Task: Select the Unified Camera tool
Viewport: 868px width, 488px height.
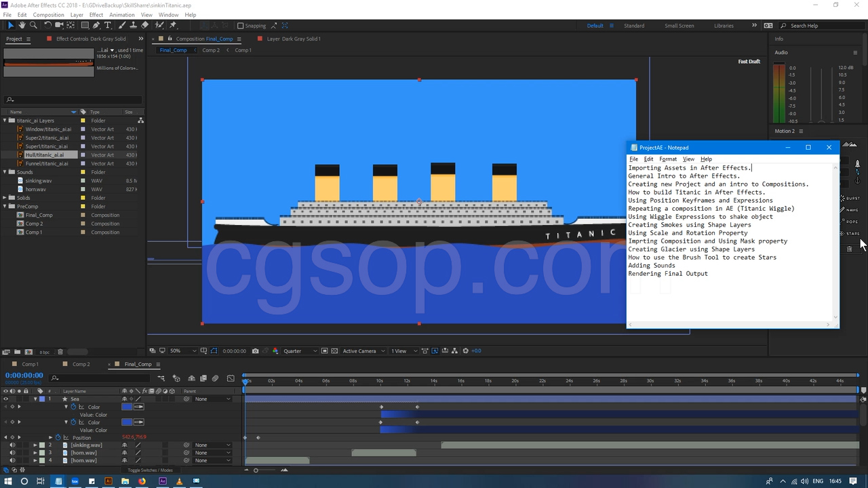Action: (60, 26)
